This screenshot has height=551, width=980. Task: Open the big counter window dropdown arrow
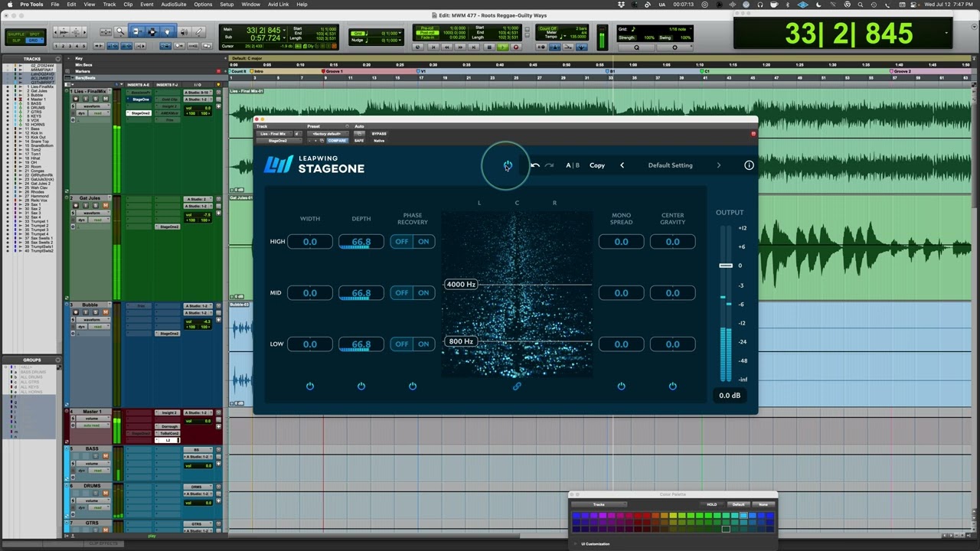(x=946, y=33)
